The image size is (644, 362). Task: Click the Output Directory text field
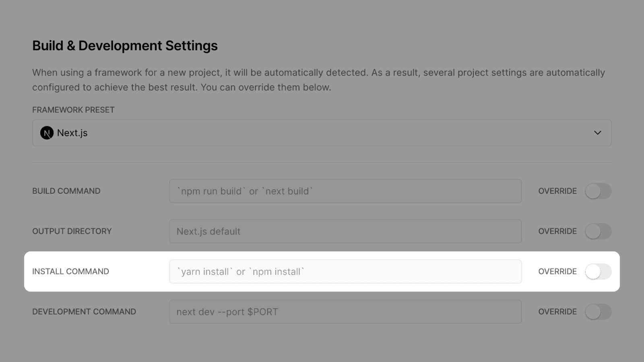pos(345,231)
